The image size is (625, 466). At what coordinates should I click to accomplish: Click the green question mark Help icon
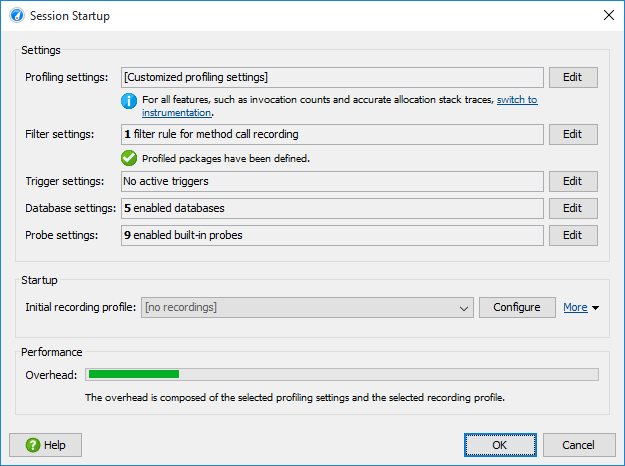coord(33,445)
